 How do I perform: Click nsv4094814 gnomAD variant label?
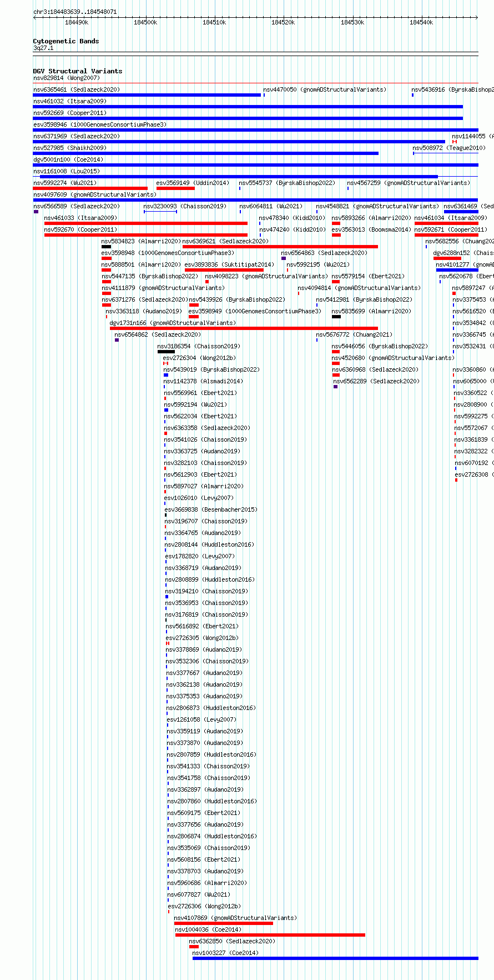[x=359, y=288]
